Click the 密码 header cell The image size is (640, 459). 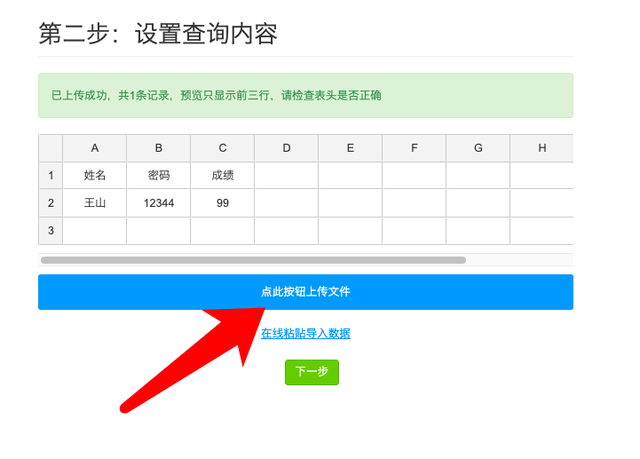coord(159,175)
